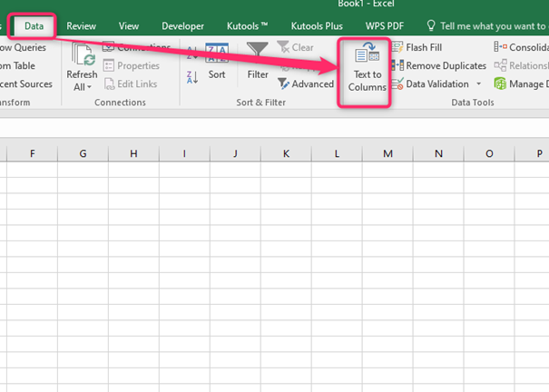Select column G header

tap(83, 153)
